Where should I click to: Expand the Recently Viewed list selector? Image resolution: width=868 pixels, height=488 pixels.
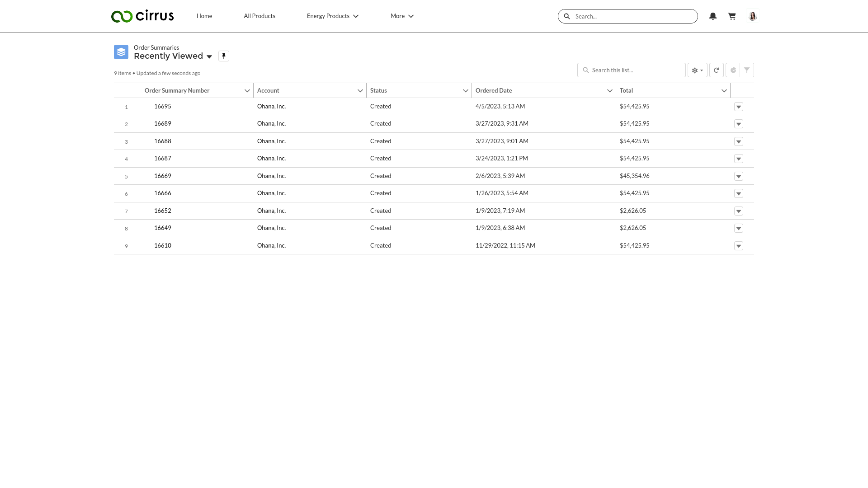point(209,56)
